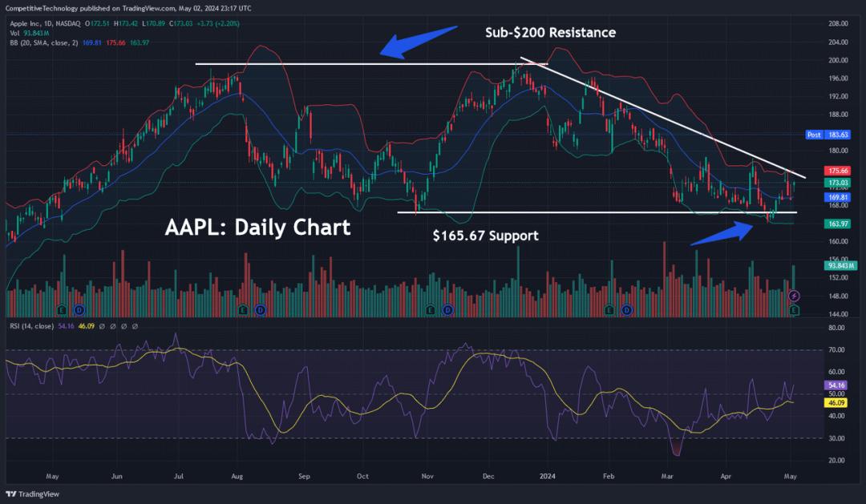Screen dimensions: 866x504
Task: Click the Jul label on time axis
Action: (178, 477)
